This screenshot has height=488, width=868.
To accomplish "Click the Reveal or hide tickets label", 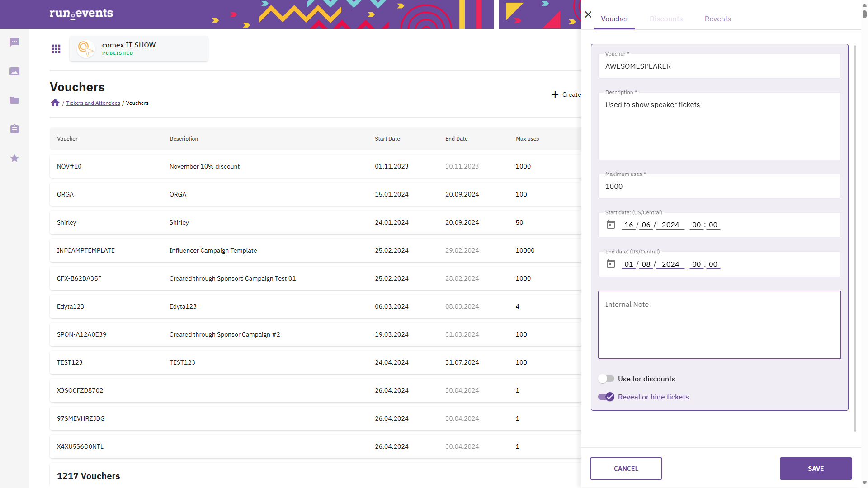I will tap(653, 397).
